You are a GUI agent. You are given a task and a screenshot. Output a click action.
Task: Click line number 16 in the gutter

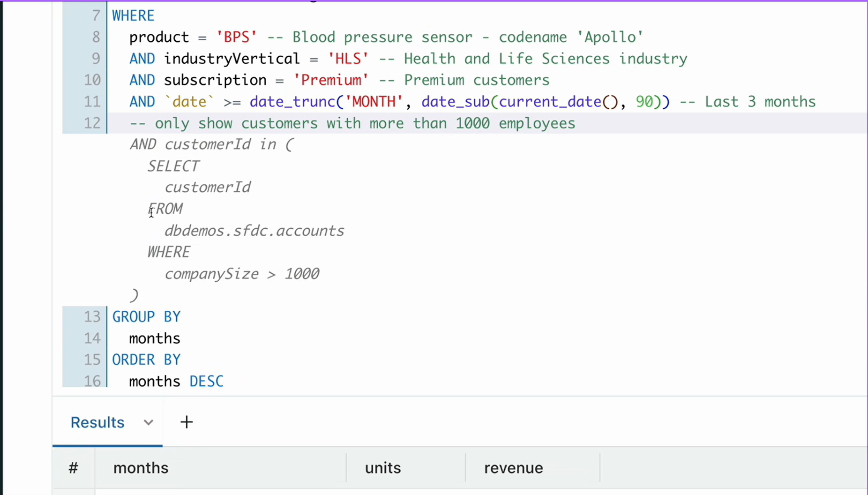[92, 381]
